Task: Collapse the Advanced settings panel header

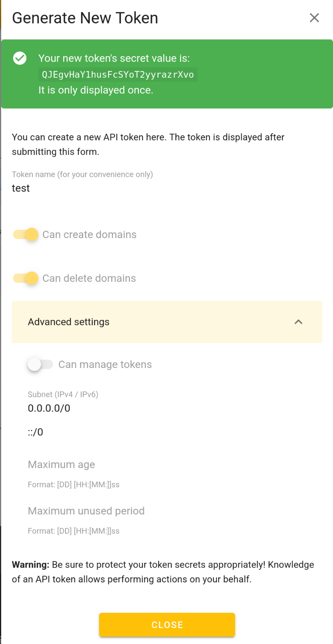Action: point(156,322)
